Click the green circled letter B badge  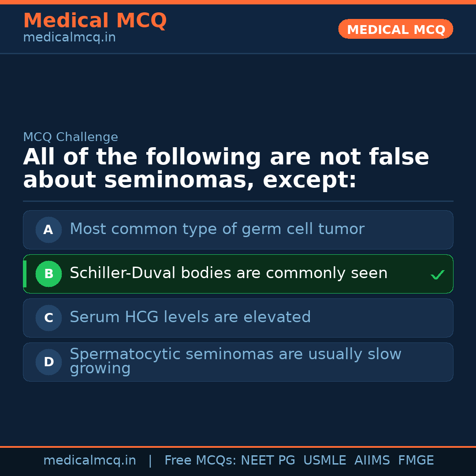pyautogui.click(x=48, y=274)
